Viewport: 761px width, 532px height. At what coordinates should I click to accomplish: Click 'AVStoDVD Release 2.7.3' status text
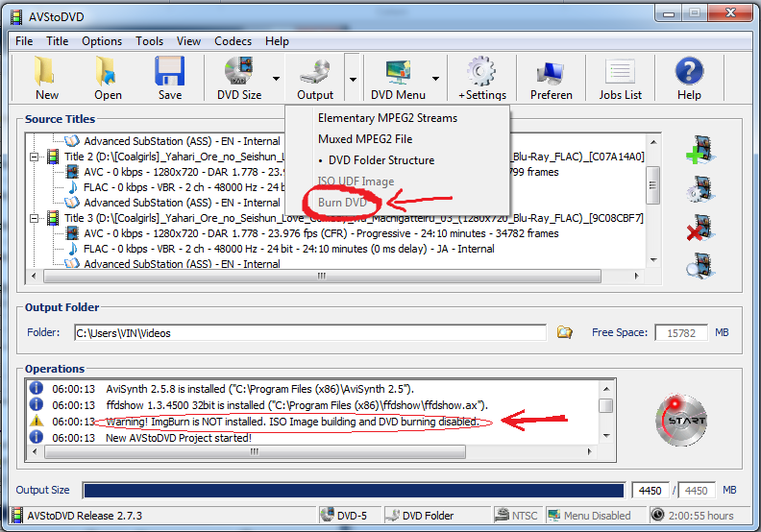85,516
